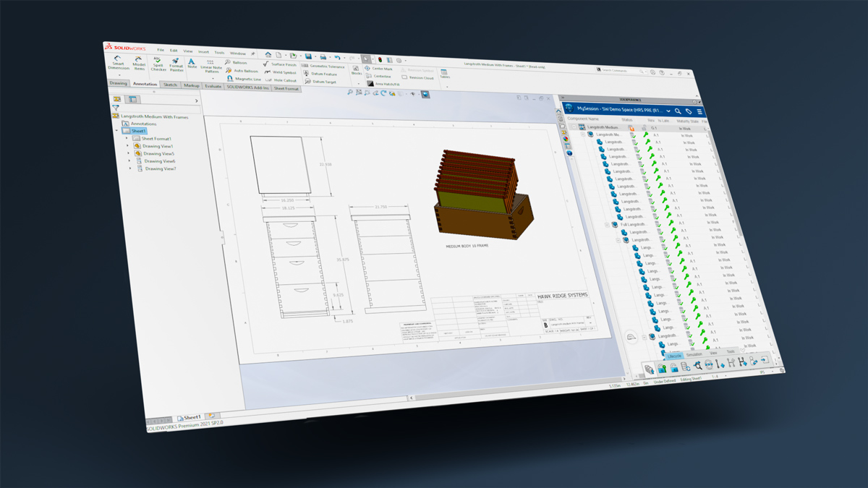
Task: Insert a Note annotation
Action: pyautogui.click(x=192, y=64)
